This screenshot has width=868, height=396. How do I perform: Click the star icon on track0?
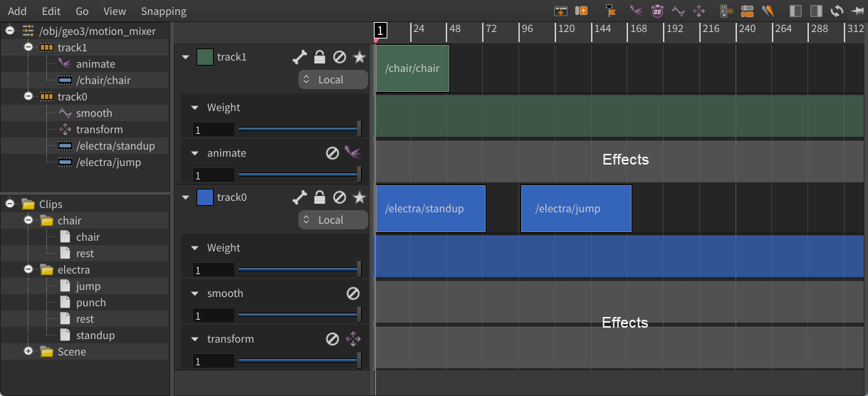360,197
